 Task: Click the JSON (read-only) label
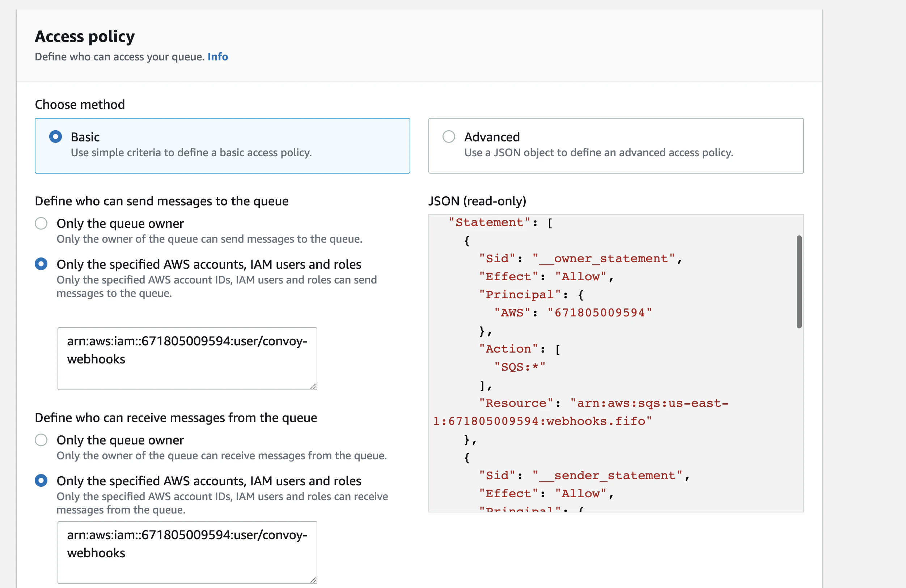point(478,201)
